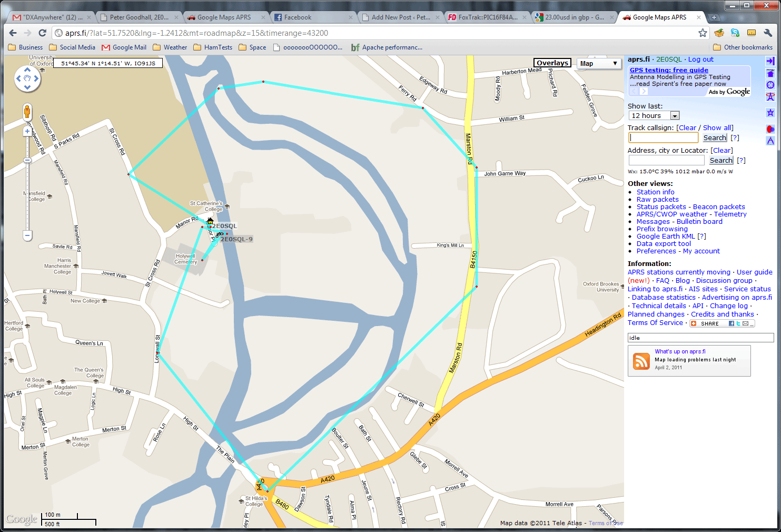Pan the map up with the arrow
The height and width of the screenshot is (532, 781).
tap(27, 71)
